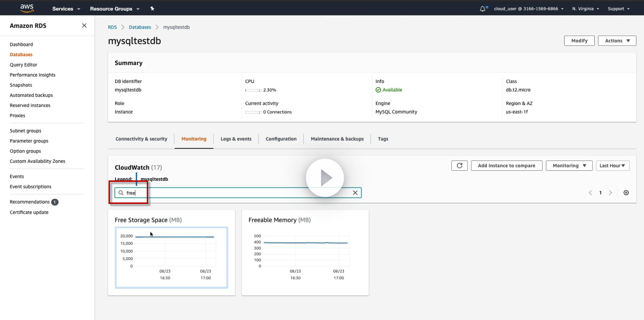Click the pin shortcut icon in navbar
This screenshot has width=644, height=320.
tap(152, 9)
